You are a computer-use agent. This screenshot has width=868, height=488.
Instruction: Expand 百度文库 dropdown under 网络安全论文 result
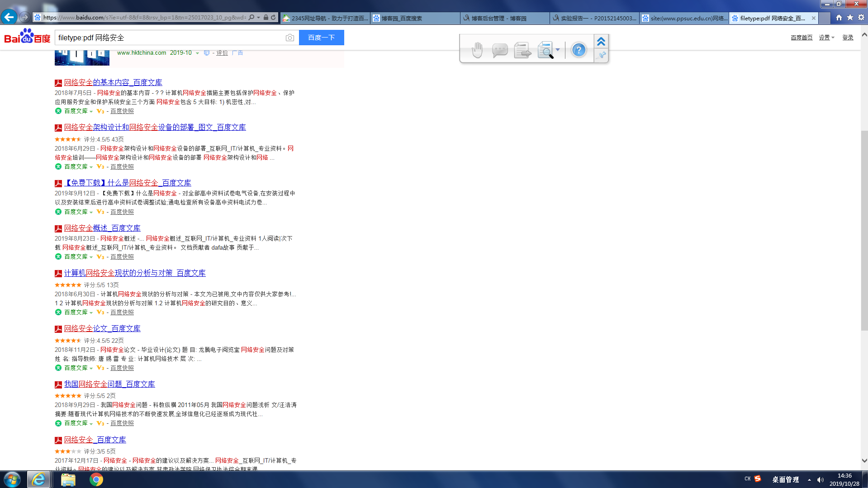coord(91,369)
